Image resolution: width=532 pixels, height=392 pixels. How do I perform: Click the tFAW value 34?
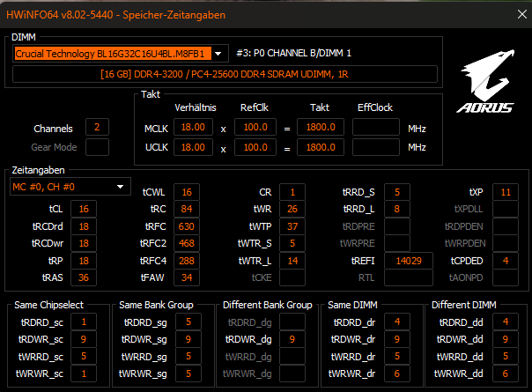pyautogui.click(x=187, y=277)
